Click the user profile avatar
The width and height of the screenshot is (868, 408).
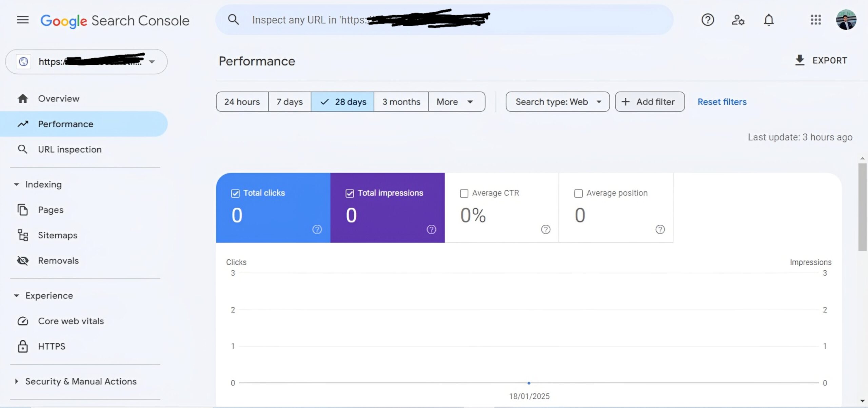coord(846,20)
